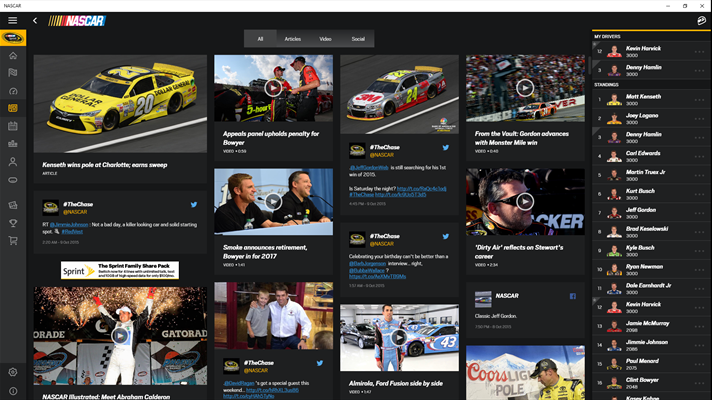Click the @BubbaWallace mention link
The width and height of the screenshot is (712, 400).
click(366, 270)
